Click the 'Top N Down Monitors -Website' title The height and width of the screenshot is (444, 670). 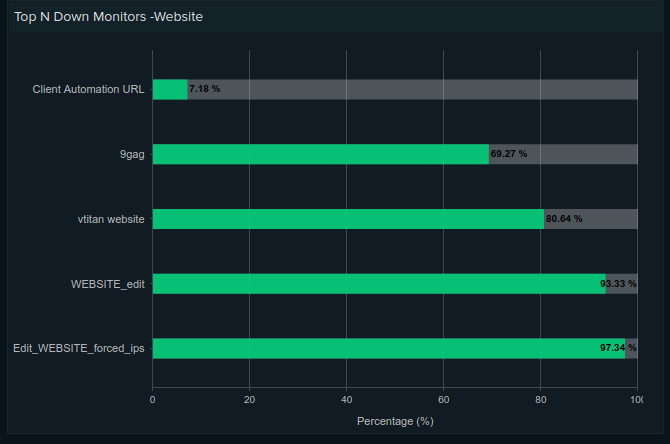click(109, 16)
